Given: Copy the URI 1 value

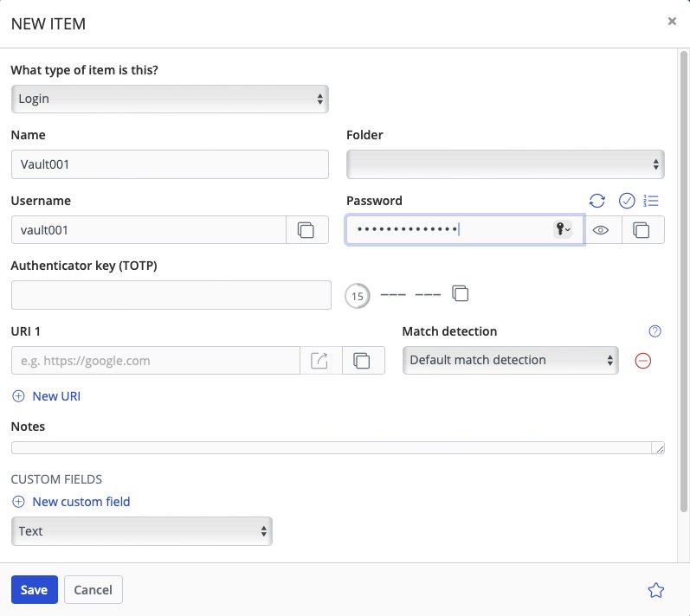Looking at the screenshot, I should [x=363, y=361].
